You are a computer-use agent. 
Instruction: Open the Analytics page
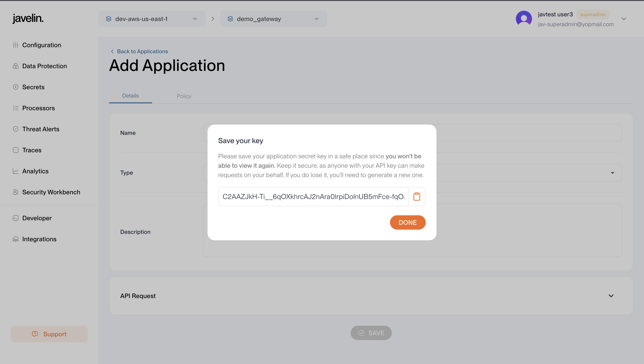pyautogui.click(x=35, y=171)
